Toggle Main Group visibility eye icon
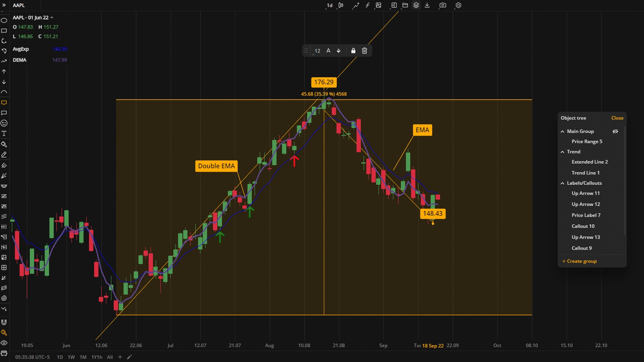 pos(615,131)
